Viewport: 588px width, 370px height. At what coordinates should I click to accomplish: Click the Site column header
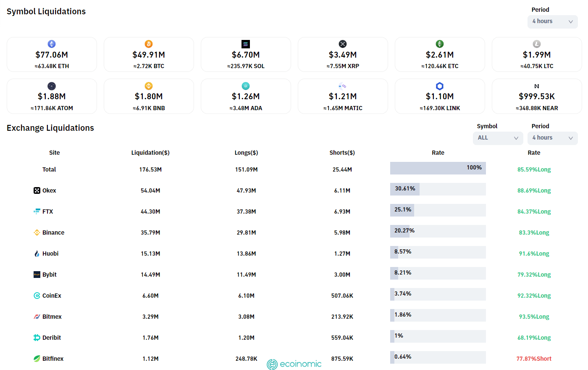(x=55, y=153)
